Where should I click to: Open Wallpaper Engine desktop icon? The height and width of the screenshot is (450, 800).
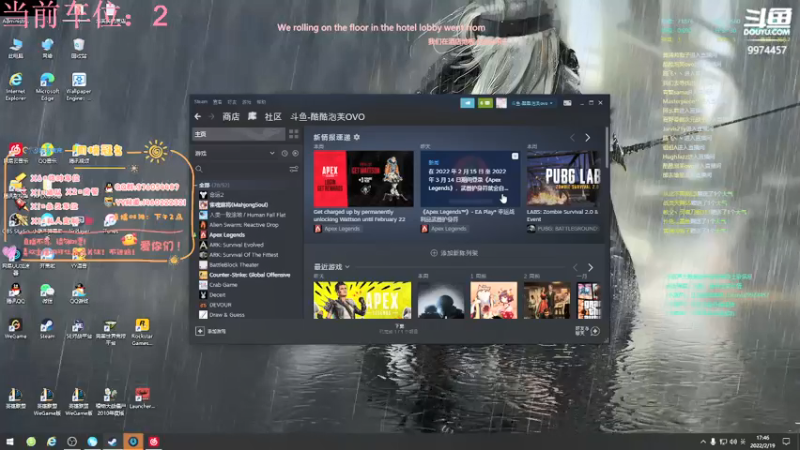(79, 86)
